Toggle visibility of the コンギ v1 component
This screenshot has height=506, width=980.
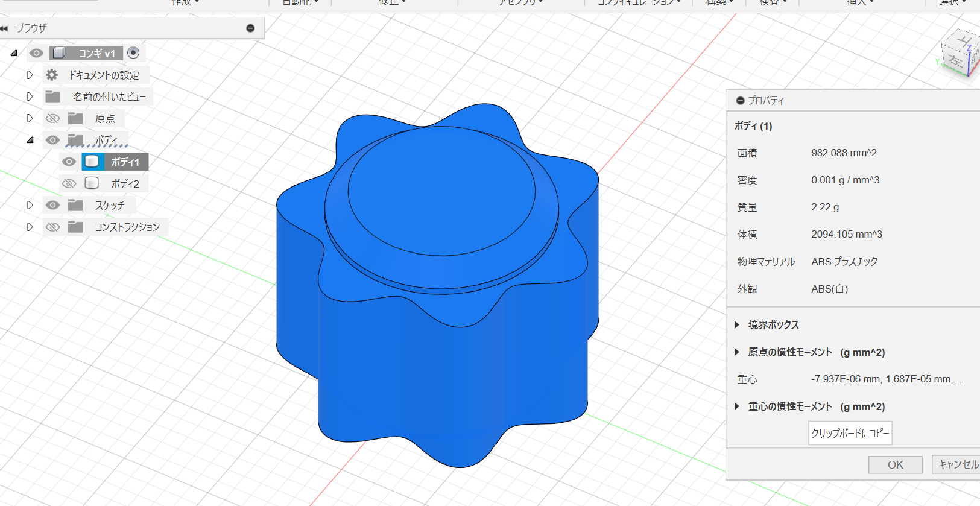pos(36,53)
